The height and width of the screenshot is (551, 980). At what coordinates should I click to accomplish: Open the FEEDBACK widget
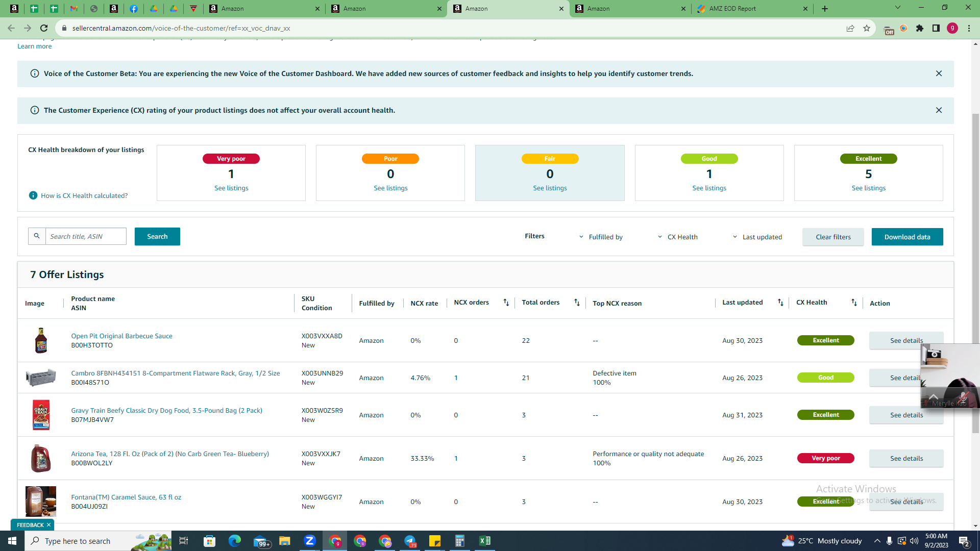pyautogui.click(x=30, y=525)
